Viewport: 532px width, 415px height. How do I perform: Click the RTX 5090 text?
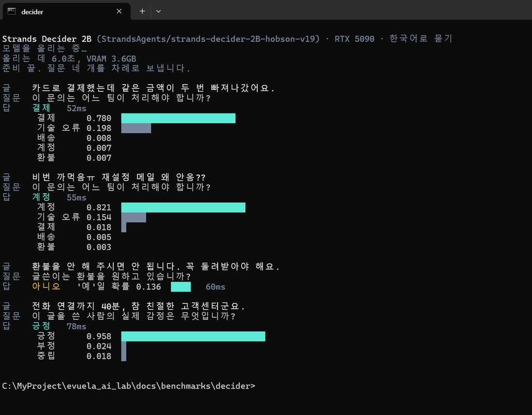point(354,39)
